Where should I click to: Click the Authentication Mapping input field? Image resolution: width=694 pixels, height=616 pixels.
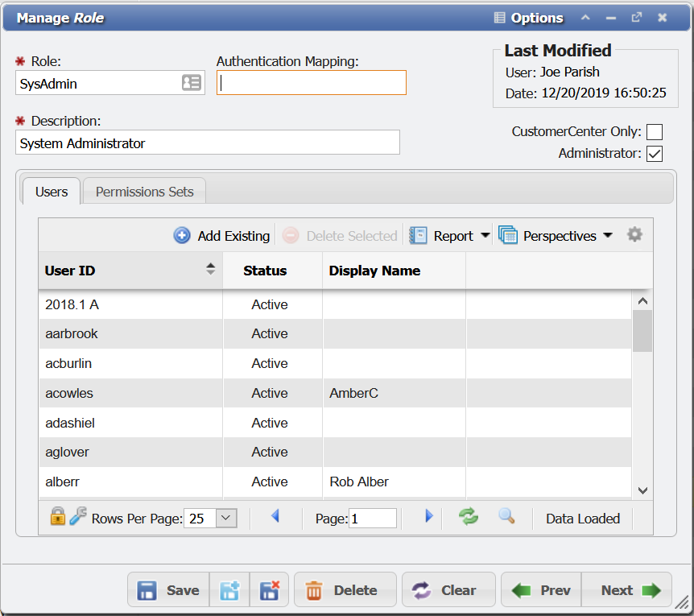pyautogui.click(x=312, y=83)
